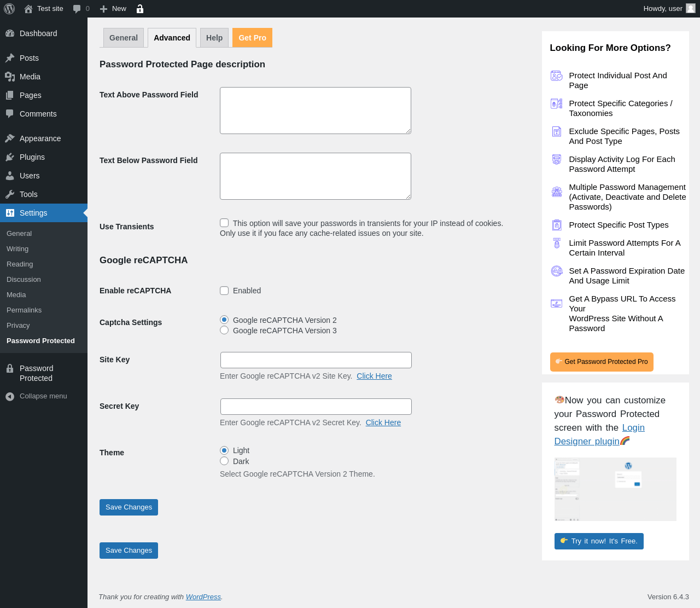
Task: Open Privacy settings submenu item
Action: tap(18, 326)
